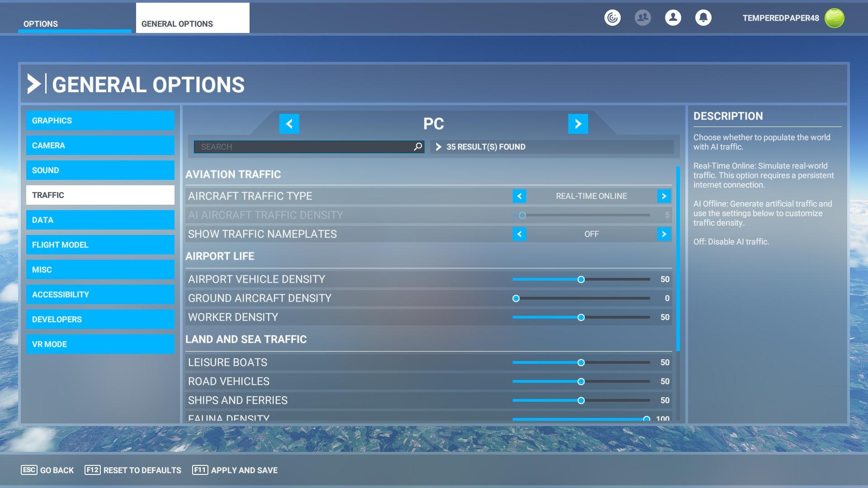This screenshot has height=488, width=868.
Task: Open the multiplayer group icon
Action: [x=642, y=18]
